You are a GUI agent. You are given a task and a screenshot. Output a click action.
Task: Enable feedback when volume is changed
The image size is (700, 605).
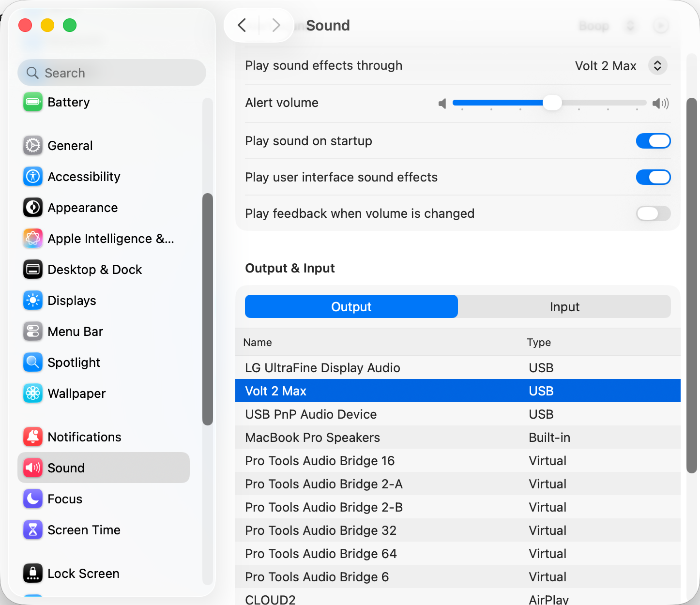click(653, 213)
